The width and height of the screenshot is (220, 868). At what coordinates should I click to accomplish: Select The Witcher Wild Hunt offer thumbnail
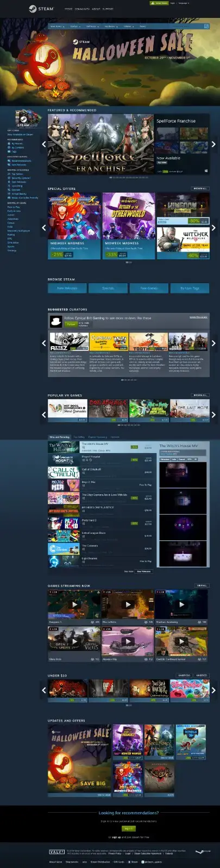(183, 242)
